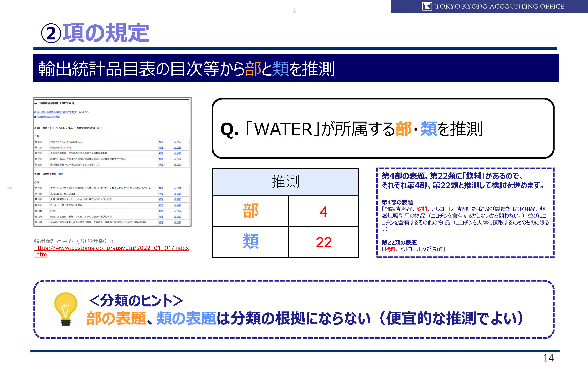Image resolution: width=588 pixels, height=376 pixels.
Task: Click the circled number 2 in the title
Action: pyautogui.click(x=51, y=33)
